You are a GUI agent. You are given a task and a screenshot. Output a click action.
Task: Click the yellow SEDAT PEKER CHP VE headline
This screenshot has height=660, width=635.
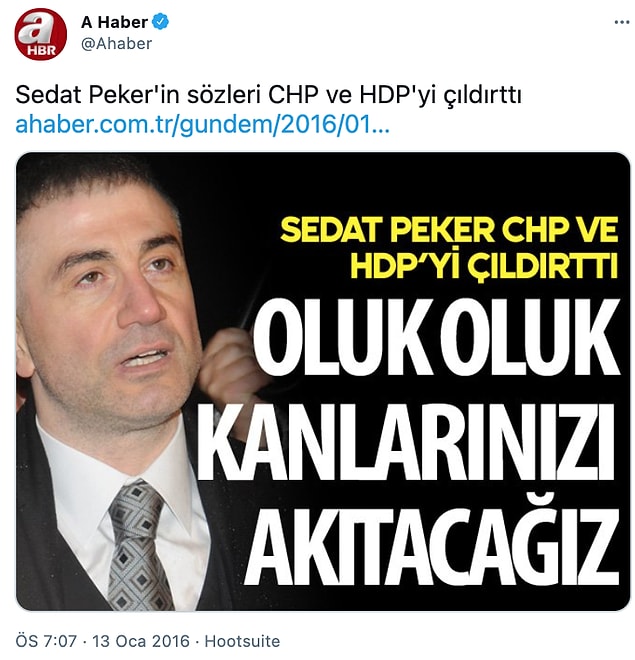449,230
